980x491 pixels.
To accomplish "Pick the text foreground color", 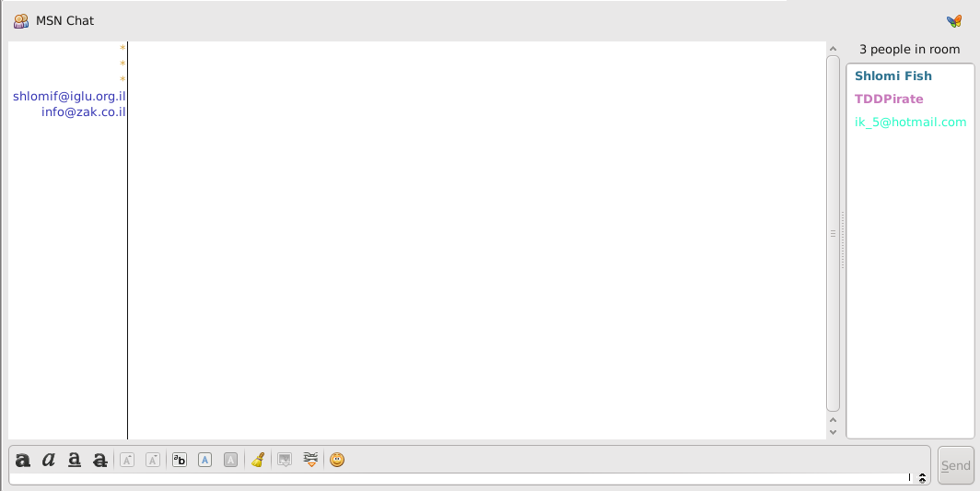I will pos(205,460).
